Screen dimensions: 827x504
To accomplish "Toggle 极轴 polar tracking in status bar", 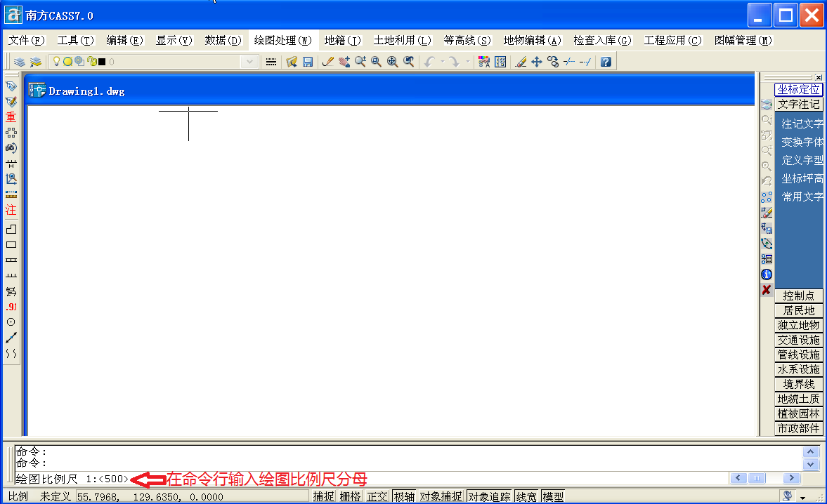I will (404, 496).
